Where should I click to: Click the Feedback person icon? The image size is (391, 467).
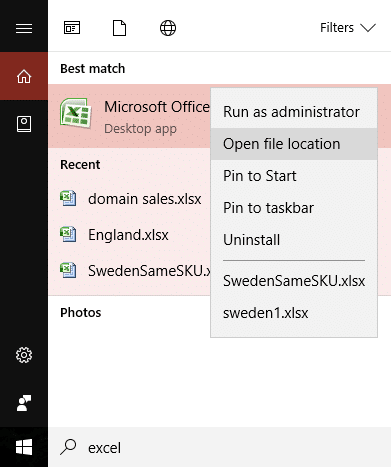click(24, 403)
